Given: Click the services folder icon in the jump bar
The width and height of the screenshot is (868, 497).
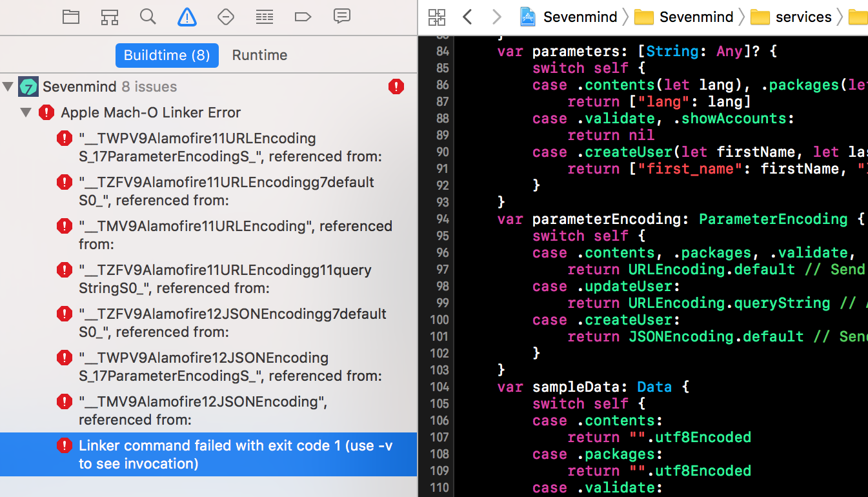Looking at the screenshot, I should tap(760, 17).
